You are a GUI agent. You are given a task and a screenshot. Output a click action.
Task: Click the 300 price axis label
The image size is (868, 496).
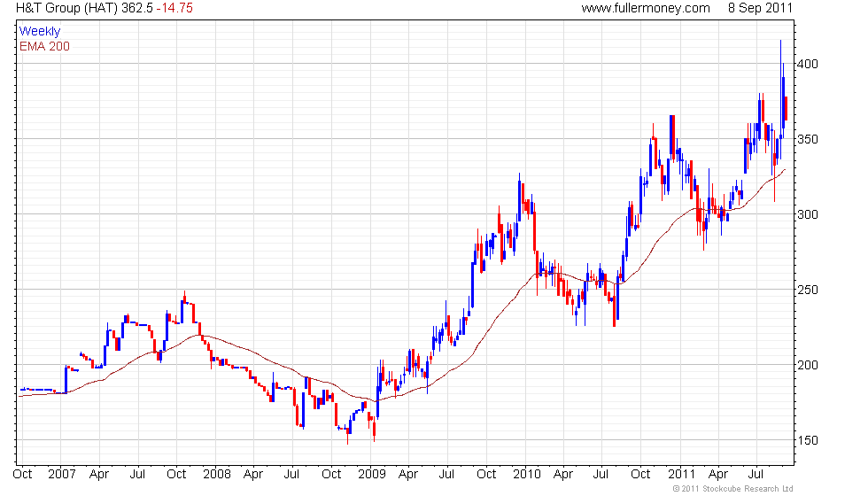(x=807, y=214)
